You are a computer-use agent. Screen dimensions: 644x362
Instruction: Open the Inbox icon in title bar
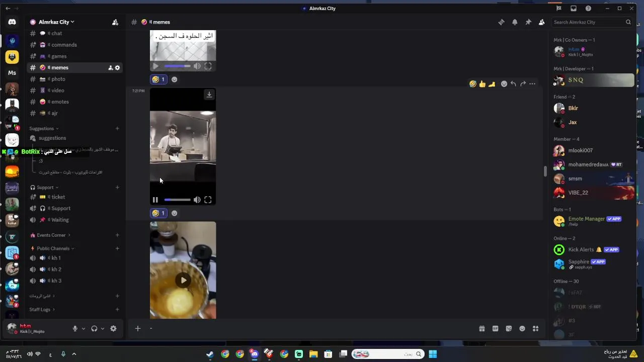coord(574,9)
